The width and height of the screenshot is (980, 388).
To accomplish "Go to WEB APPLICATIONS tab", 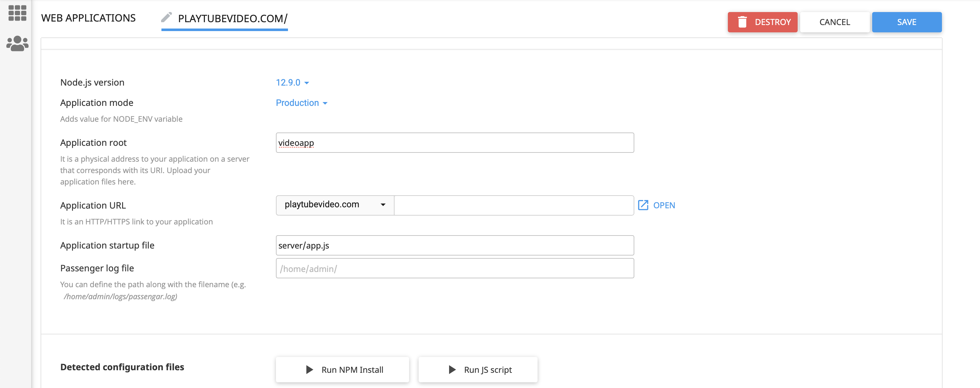I will 88,18.
